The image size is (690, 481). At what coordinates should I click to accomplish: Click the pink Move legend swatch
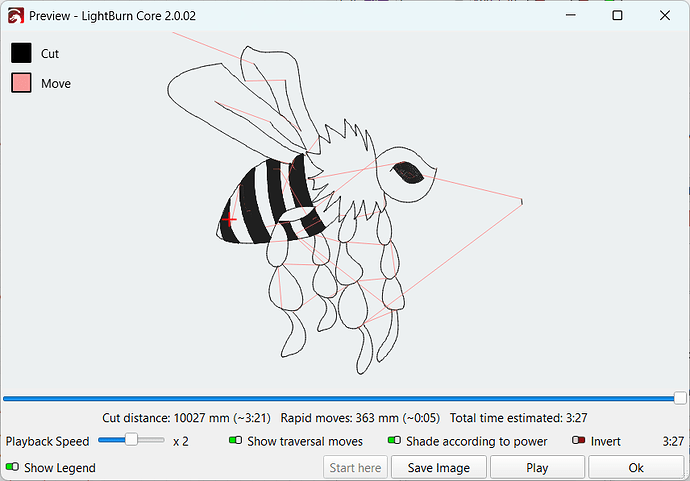point(22,83)
